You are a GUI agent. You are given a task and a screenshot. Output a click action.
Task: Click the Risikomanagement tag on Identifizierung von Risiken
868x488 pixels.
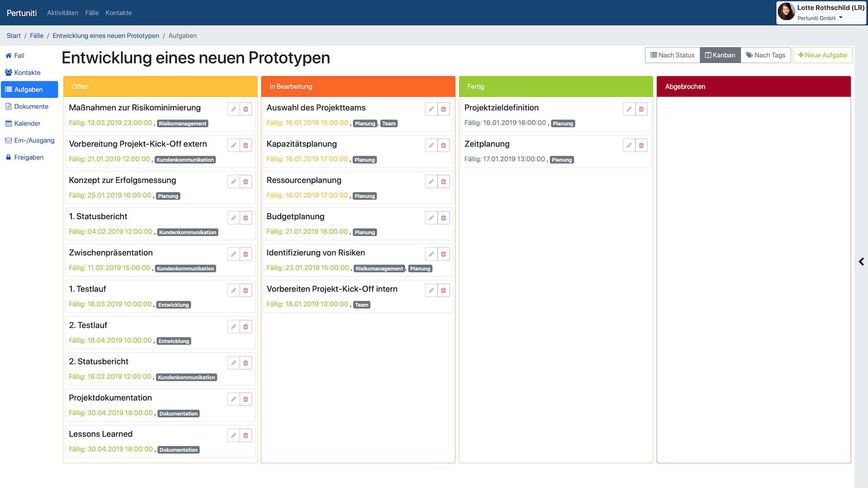point(379,268)
